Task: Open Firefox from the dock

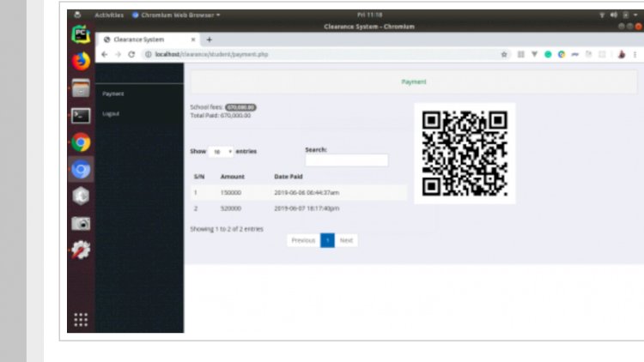Action: pyautogui.click(x=81, y=61)
